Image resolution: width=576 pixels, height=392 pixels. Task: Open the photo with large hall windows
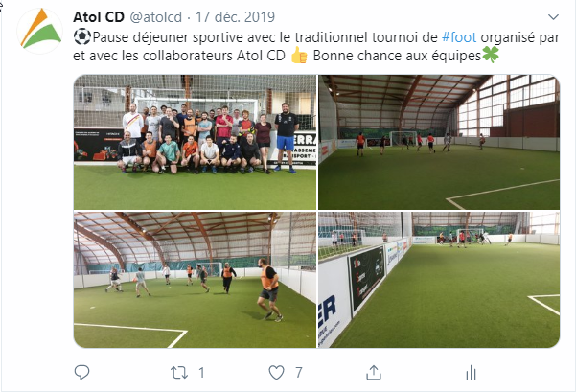coord(439,142)
